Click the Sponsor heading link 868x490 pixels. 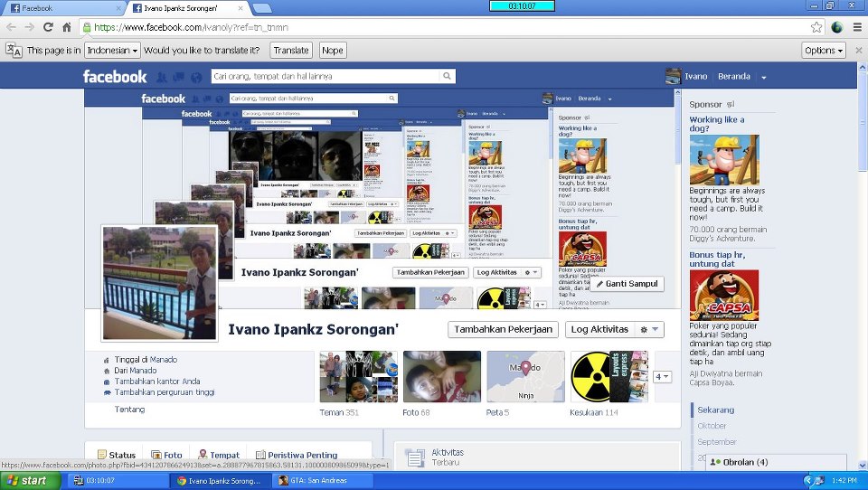pyautogui.click(x=705, y=104)
